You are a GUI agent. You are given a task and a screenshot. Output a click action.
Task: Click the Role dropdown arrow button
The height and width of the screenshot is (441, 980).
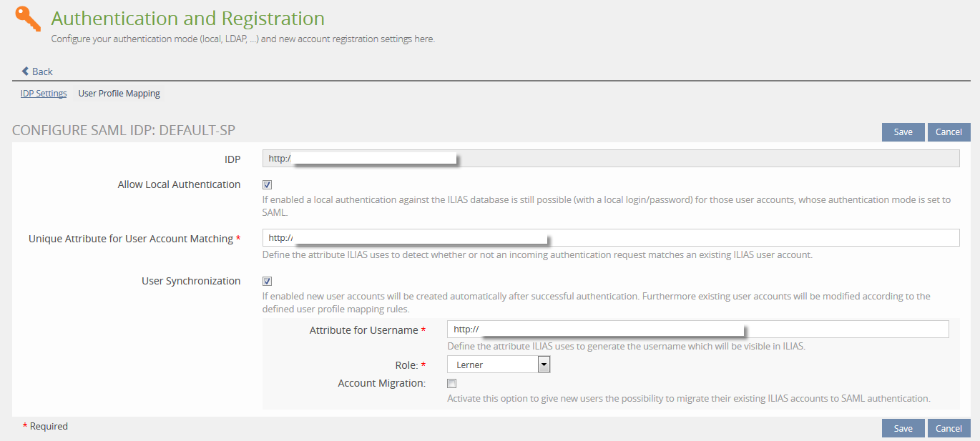click(x=544, y=365)
